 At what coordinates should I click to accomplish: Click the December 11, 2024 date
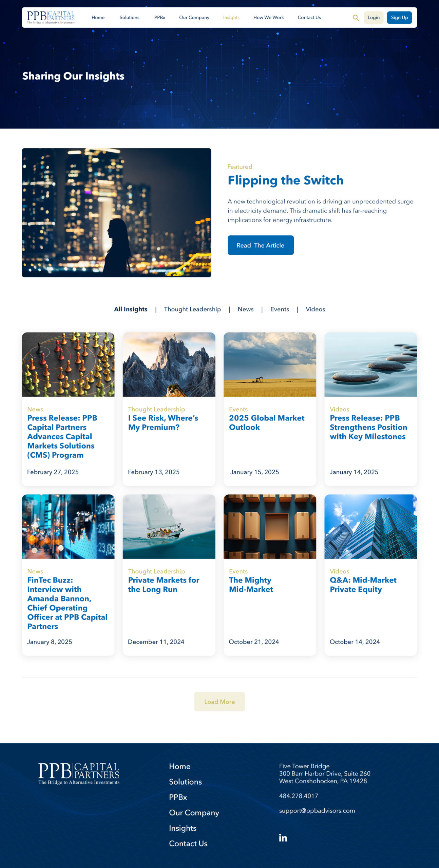(x=156, y=642)
